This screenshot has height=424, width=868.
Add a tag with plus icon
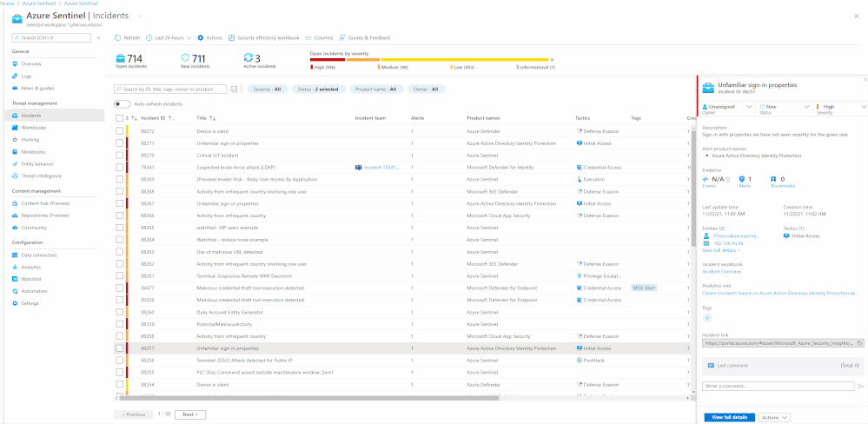coord(707,318)
